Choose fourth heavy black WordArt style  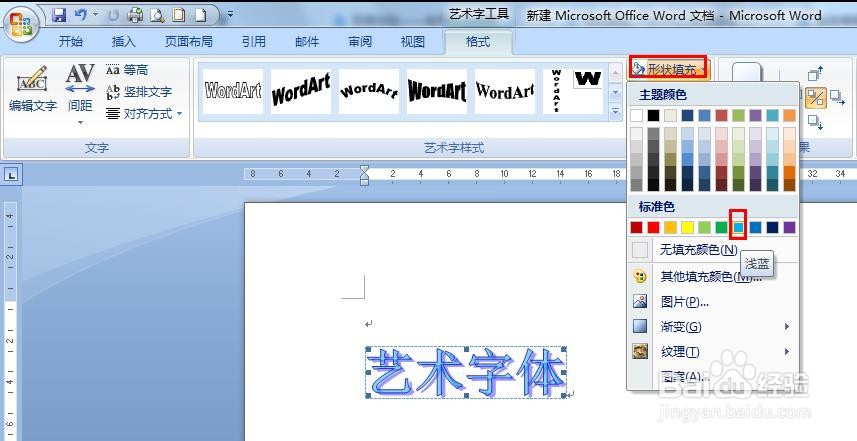pos(437,91)
